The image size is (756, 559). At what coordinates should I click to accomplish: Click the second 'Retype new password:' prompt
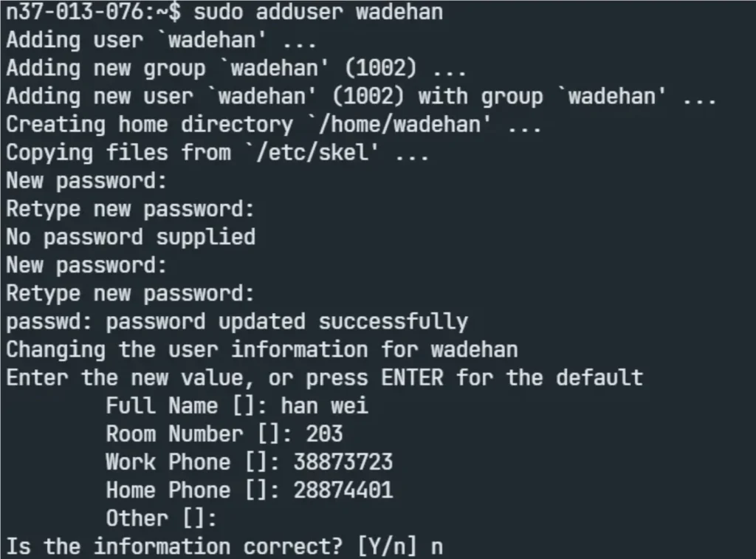click(x=130, y=293)
